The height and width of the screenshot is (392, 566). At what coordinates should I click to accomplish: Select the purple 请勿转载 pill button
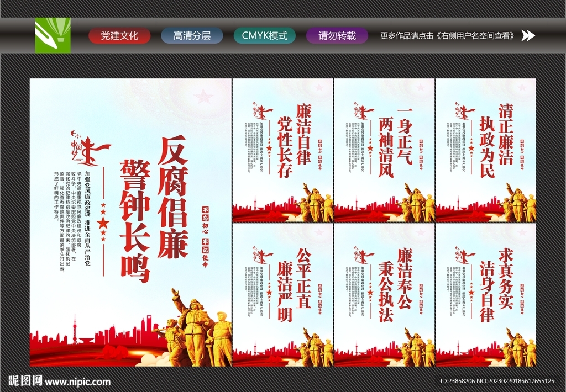337,36
